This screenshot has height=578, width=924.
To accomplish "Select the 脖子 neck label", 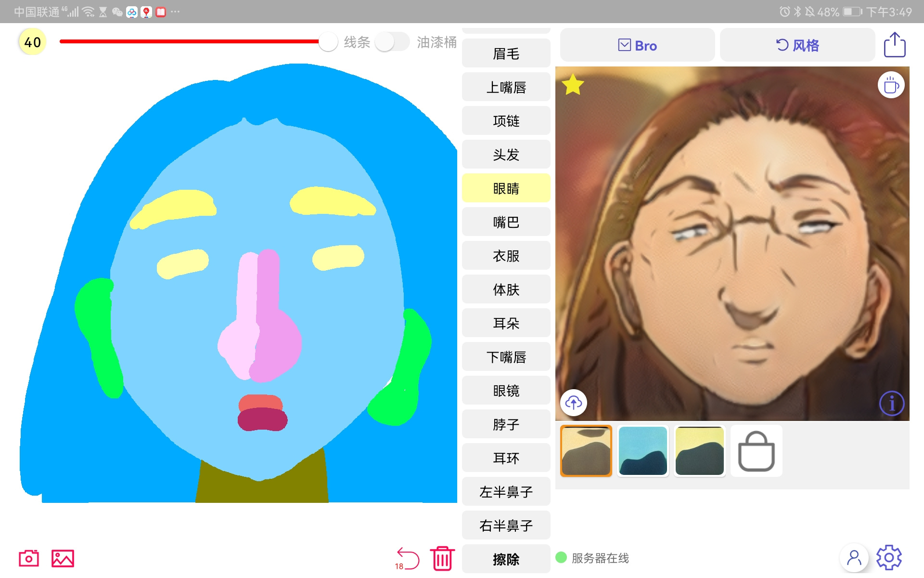I will 506,424.
